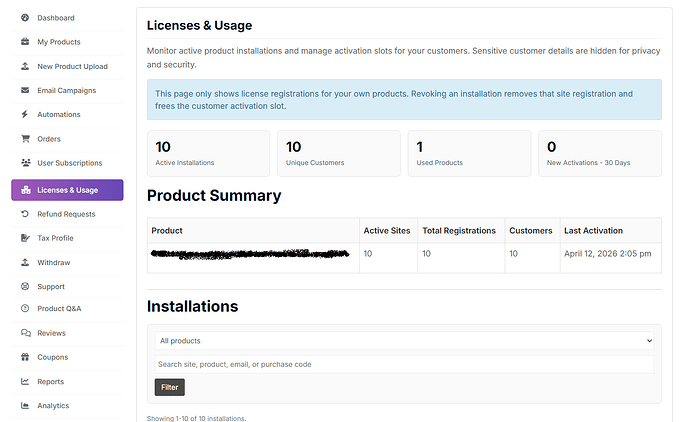Click the Tax Profile document icon
Image resolution: width=690 pixels, height=422 pixels.
pyautogui.click(x=25, y=238)
